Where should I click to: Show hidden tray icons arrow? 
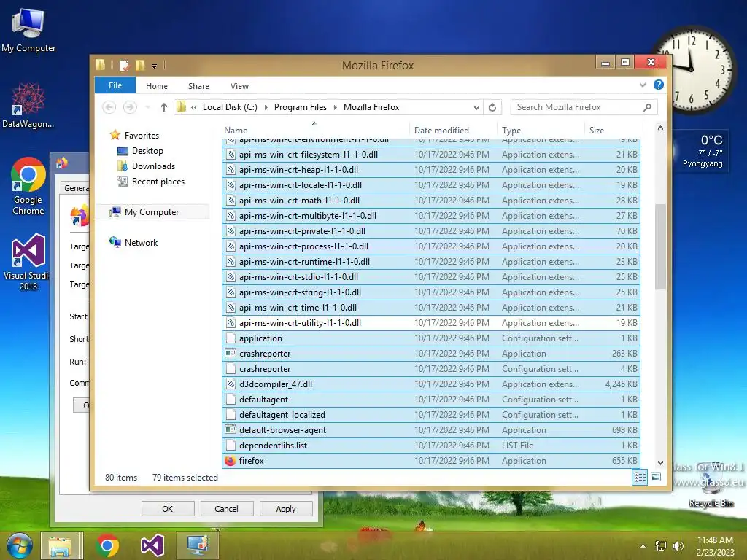click(x=643, y=546)
